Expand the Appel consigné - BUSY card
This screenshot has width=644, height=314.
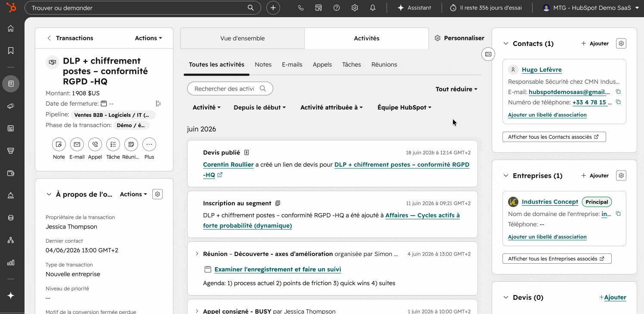pos(197,311)
